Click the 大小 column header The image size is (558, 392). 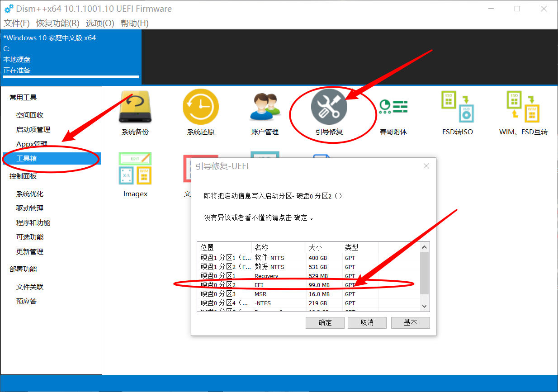(x=324, y=248)
